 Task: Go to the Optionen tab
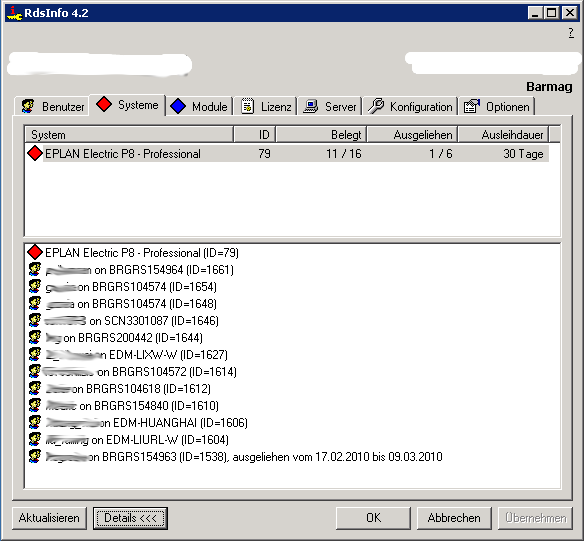tap(497, 106)
